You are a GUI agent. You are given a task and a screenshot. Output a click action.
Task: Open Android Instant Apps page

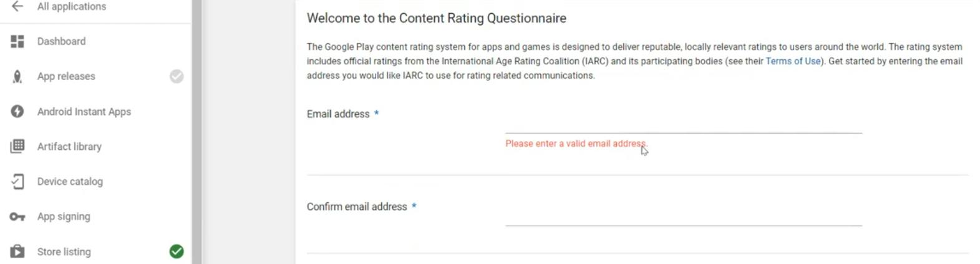84,112
